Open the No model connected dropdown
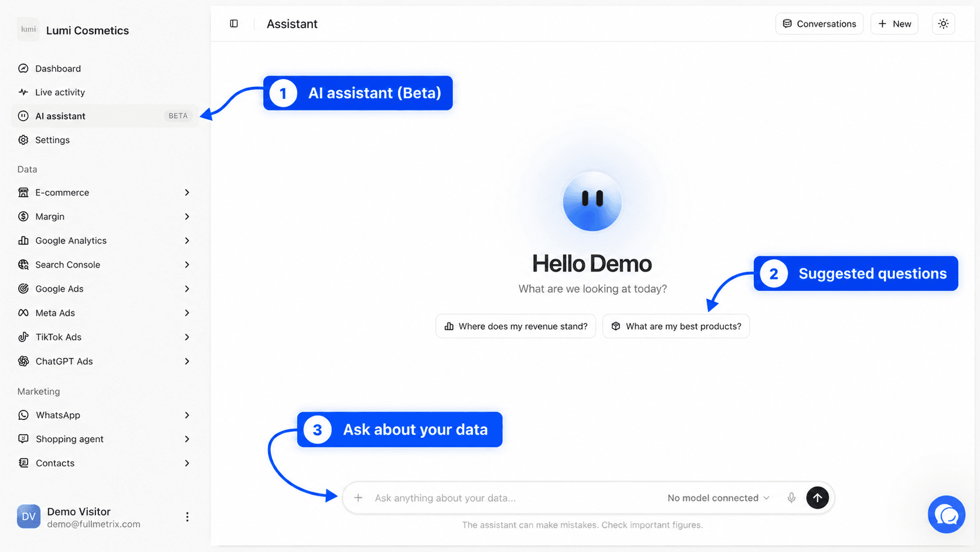The image size is (980, 552). [719, 497]
